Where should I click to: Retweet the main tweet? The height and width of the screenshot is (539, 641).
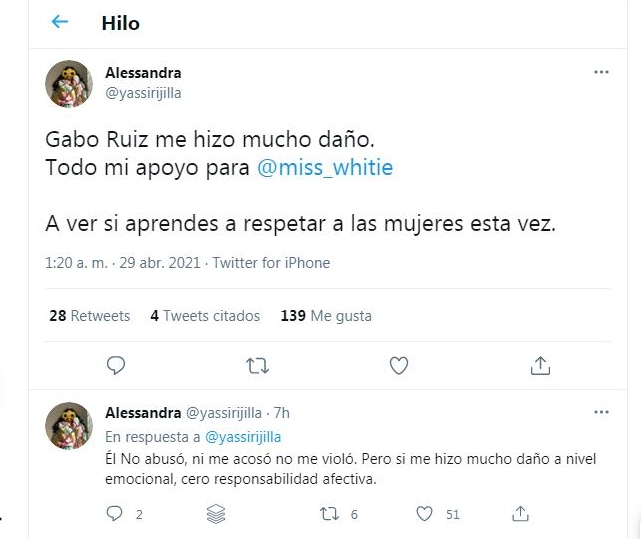click(x=258, y=365)
